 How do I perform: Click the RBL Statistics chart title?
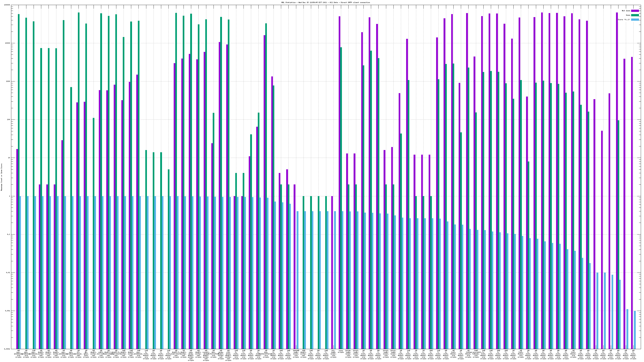[325, 2]
